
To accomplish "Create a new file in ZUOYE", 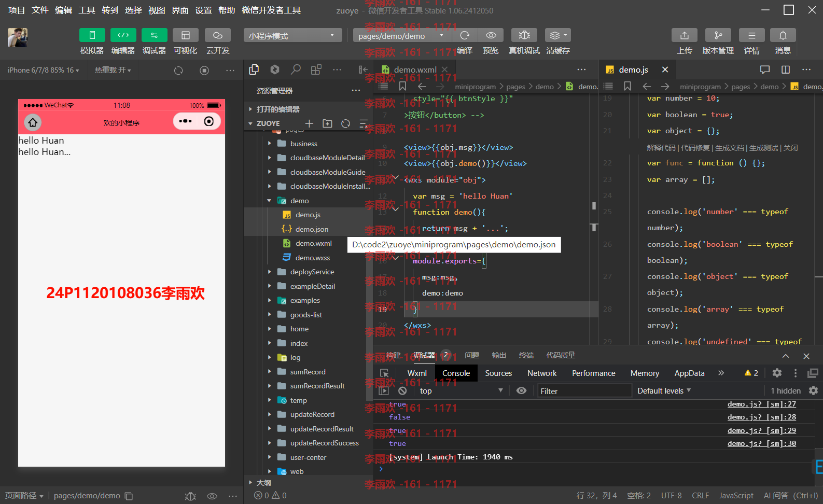I will (x=309, y=123).
